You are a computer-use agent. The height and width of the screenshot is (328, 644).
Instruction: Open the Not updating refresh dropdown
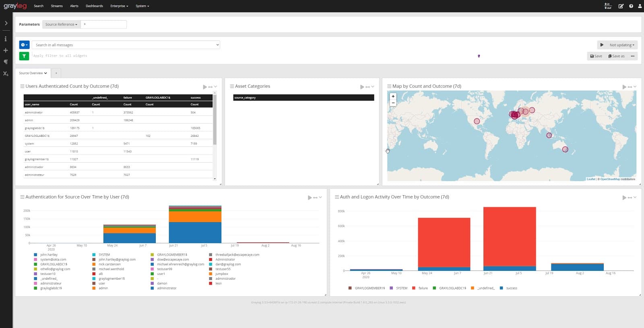click(x=621, y=45)
